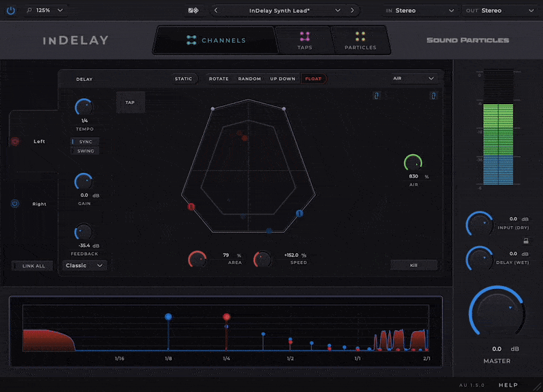Select the ROTATE movement mode
The image size is (543, 392).
(219, 79)
